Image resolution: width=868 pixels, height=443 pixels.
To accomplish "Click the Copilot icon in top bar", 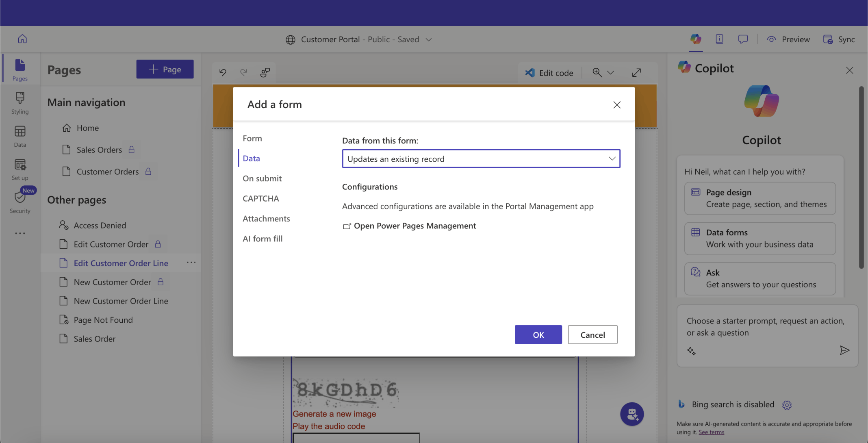I will tap(696, 39).
